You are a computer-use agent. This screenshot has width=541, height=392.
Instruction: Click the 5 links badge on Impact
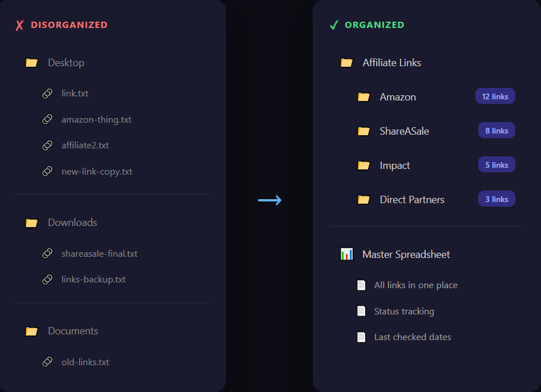click(496, 164)
